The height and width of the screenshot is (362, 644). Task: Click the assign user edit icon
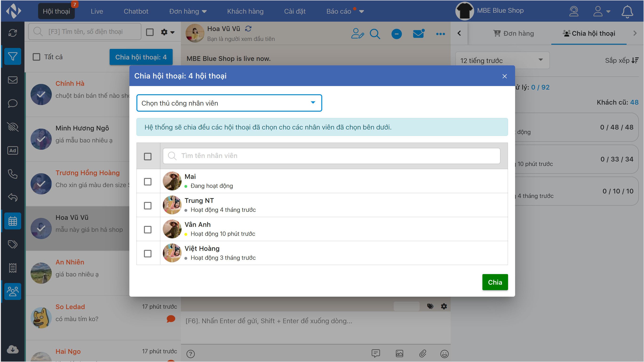[x=358, y=33]
